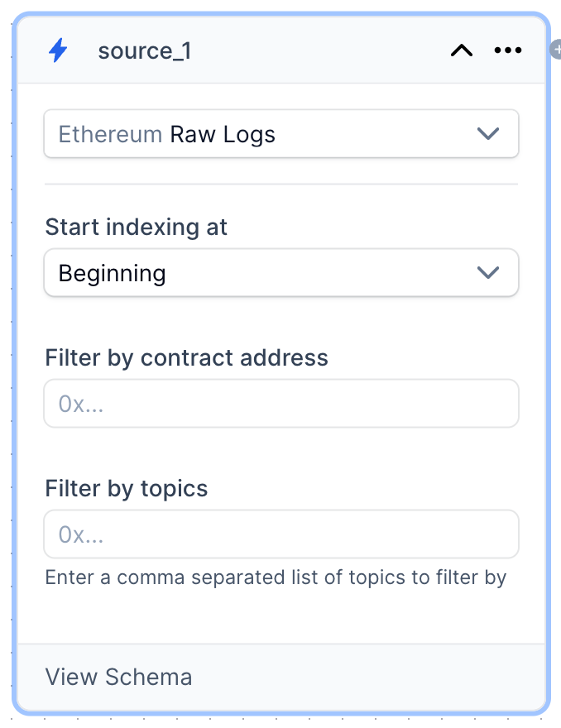This screenshot has height=728, width=561.
Task: Click the Filter by contract address label
Action: 187,358
